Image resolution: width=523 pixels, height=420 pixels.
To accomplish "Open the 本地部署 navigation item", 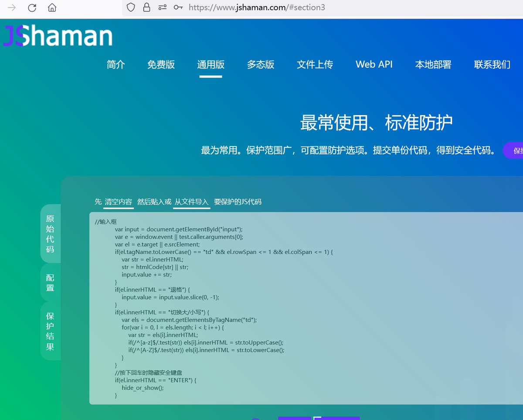I will point(433,65).
